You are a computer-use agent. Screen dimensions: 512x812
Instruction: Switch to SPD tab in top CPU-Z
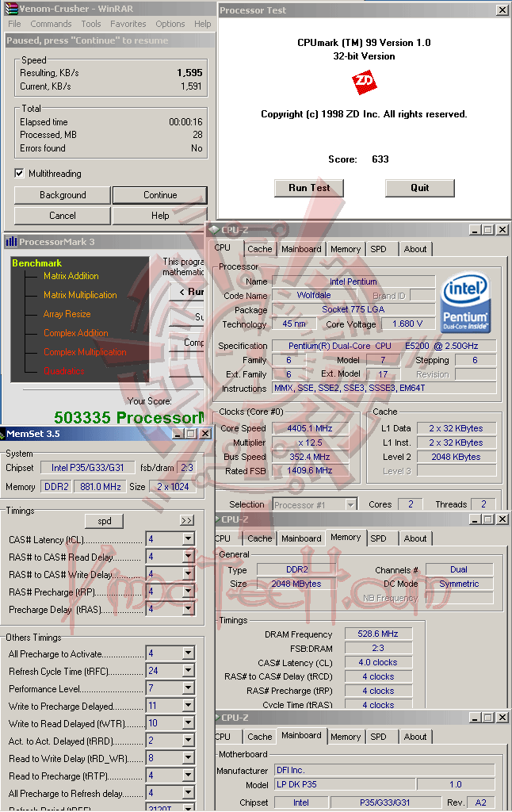(x=378, y=249)
